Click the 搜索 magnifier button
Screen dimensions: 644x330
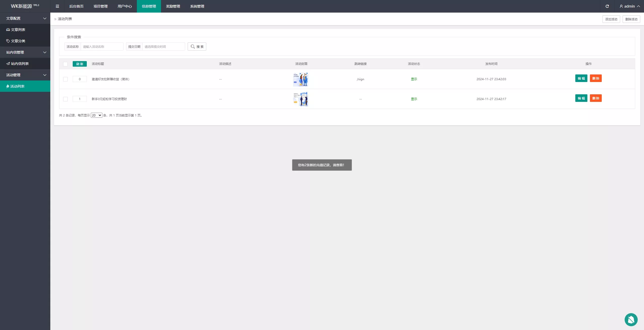(197, 47)
